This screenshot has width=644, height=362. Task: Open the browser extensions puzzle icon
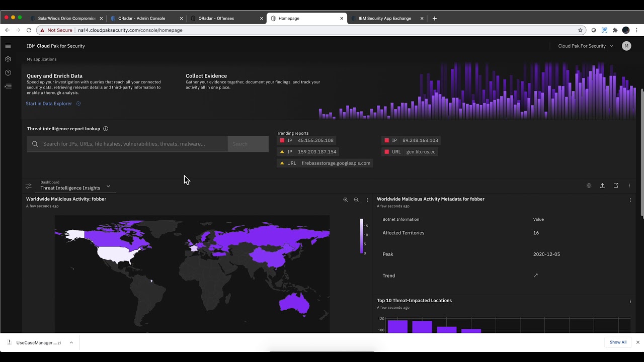tap(615, 30)
